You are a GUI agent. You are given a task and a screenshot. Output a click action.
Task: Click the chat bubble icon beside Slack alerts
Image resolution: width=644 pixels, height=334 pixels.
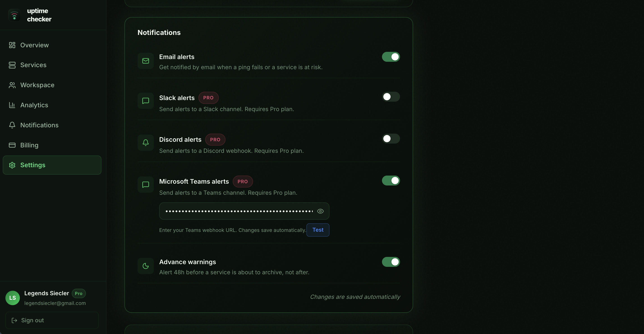tap(145, 101)
